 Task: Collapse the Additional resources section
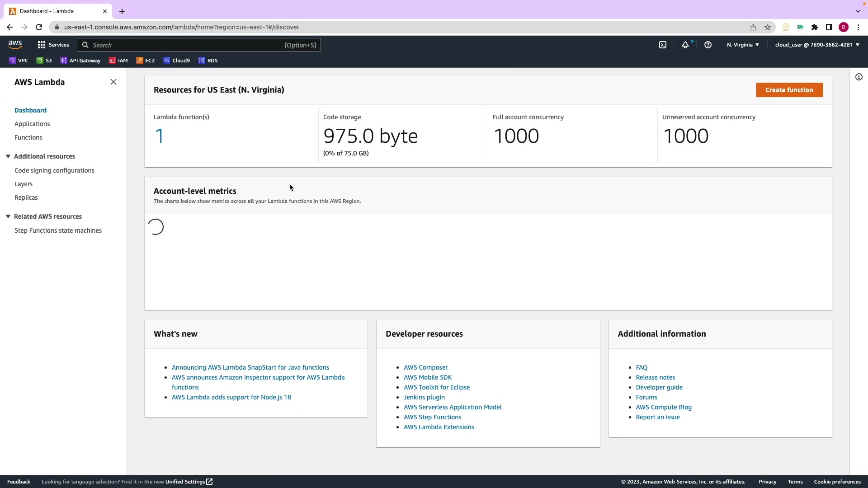pyautogui.click(x=8, y=156)
